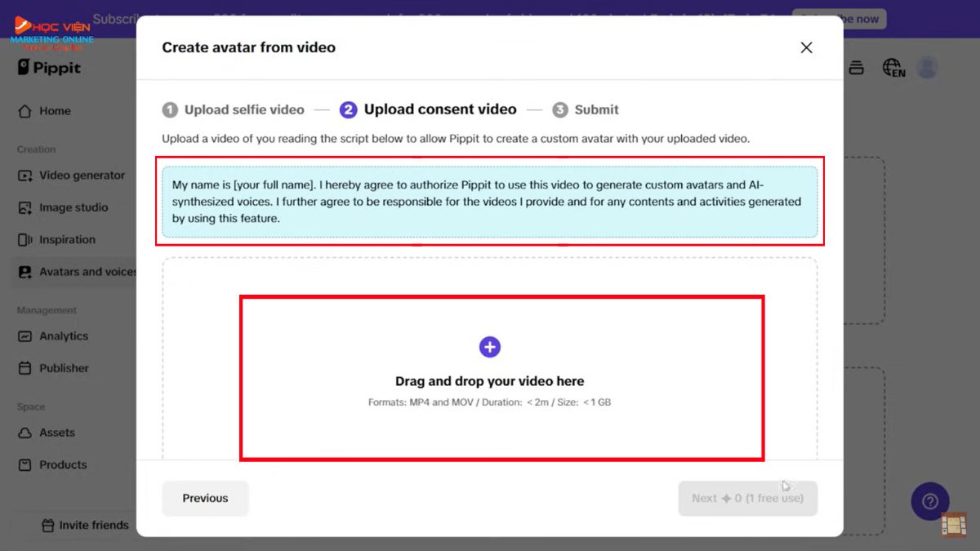980x551 pixels.
Task: Click the Assets cloud icon
Action: click(25, 433)
